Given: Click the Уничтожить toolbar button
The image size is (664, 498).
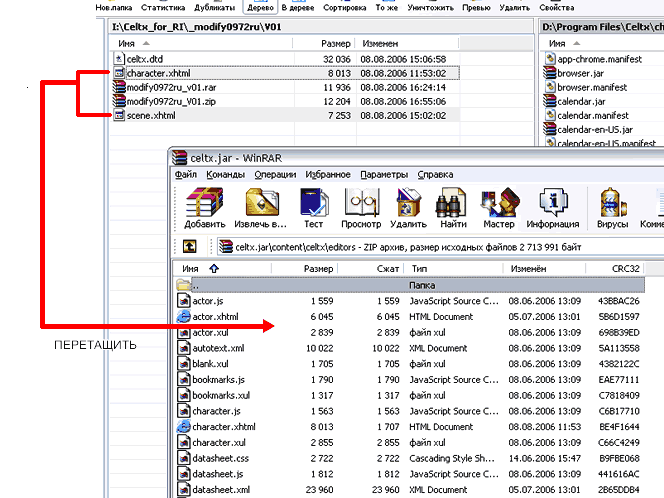Looking at the screenshot, I should (x=430, y=7).
